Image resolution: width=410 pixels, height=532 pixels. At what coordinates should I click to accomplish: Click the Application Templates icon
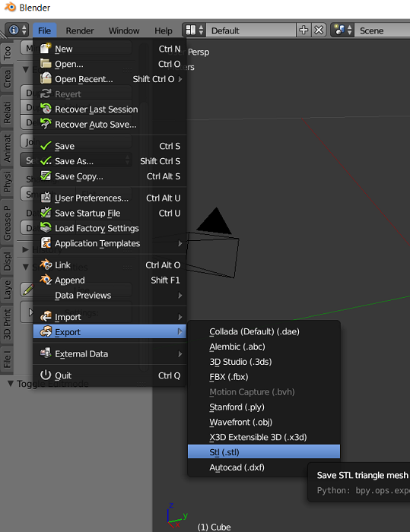[46, 243]
